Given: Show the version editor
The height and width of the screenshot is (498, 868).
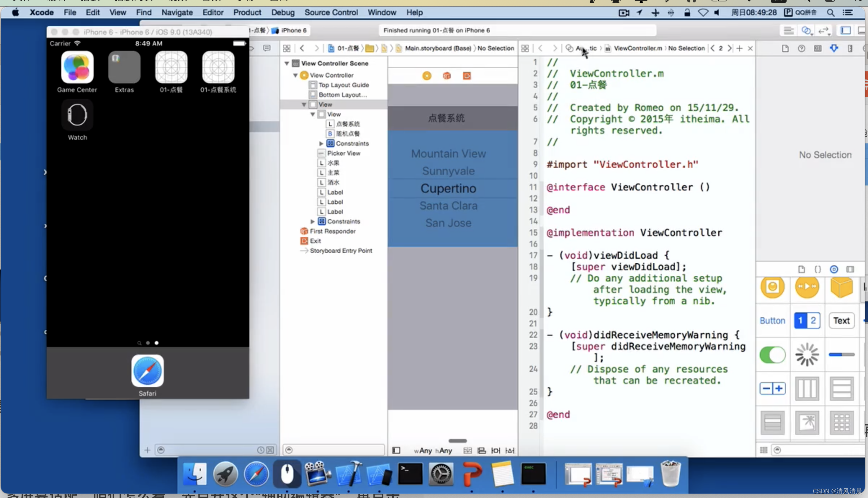Looking at the screenshot, I should [824, 31].
